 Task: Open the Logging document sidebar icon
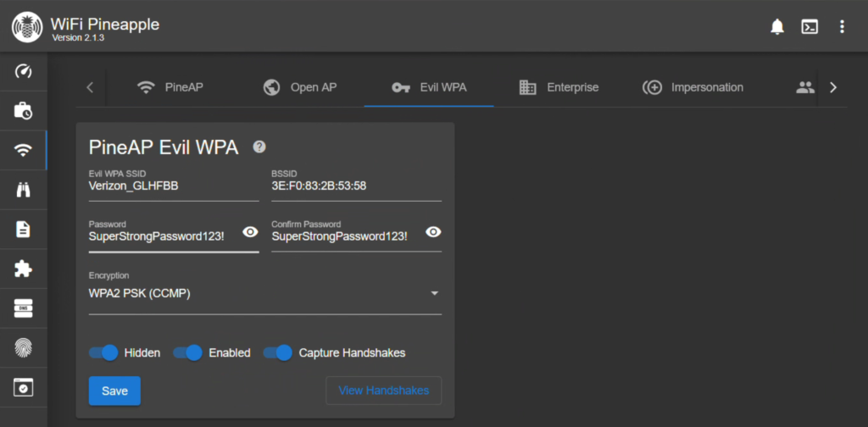23,229
